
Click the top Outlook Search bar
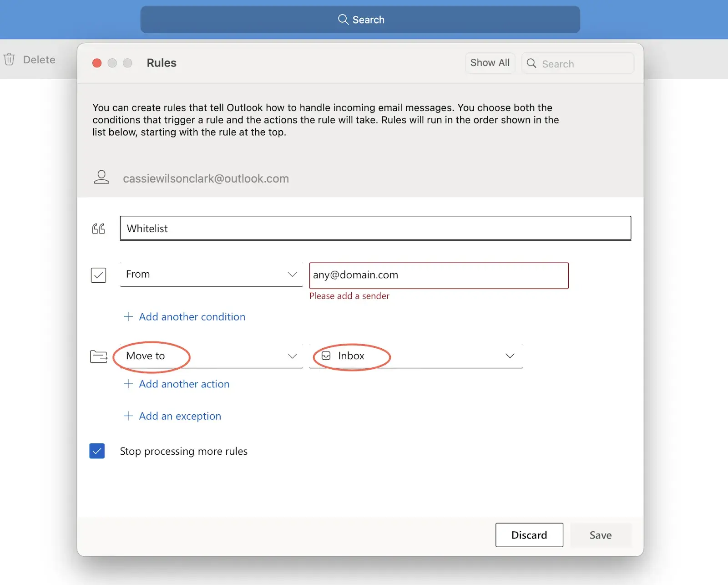(x=360, y=20)
